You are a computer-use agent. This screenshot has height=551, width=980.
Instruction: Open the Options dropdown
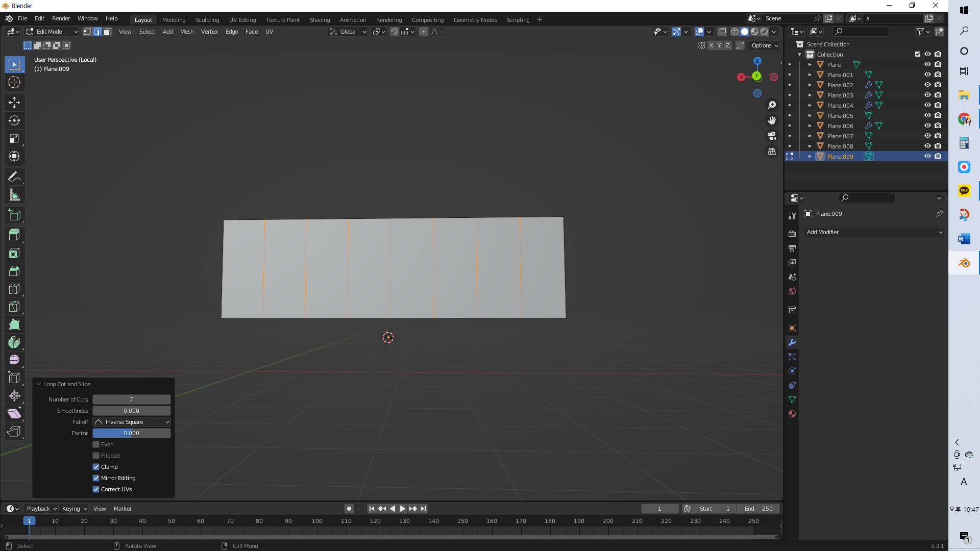pyautogui.click(x=765, y=45)
